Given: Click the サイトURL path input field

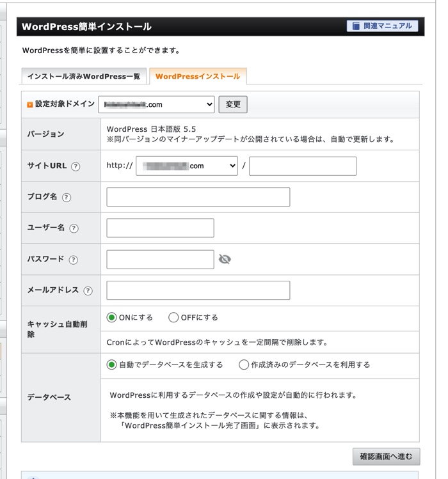Looking at the screenshot, I should click(x=303, y=166).
